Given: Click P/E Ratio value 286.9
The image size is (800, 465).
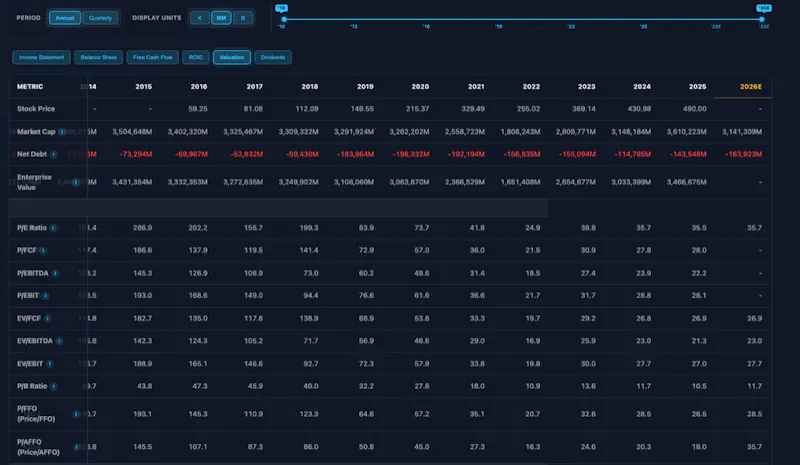Looking at the screenshot, I should point(142,228).
